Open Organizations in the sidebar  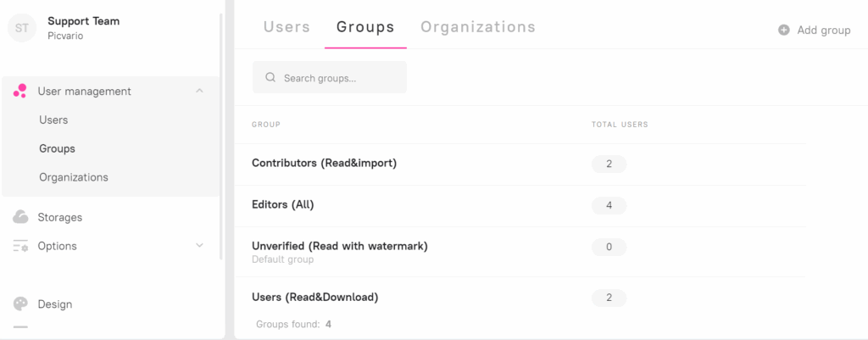74,177
